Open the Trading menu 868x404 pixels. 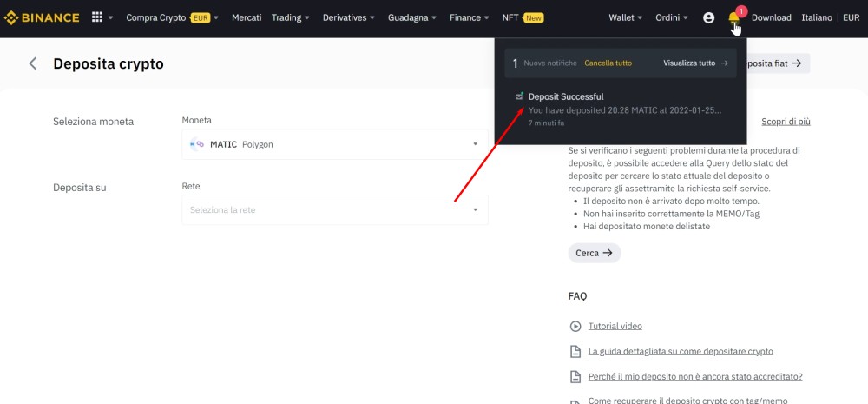tap(291, 17)
